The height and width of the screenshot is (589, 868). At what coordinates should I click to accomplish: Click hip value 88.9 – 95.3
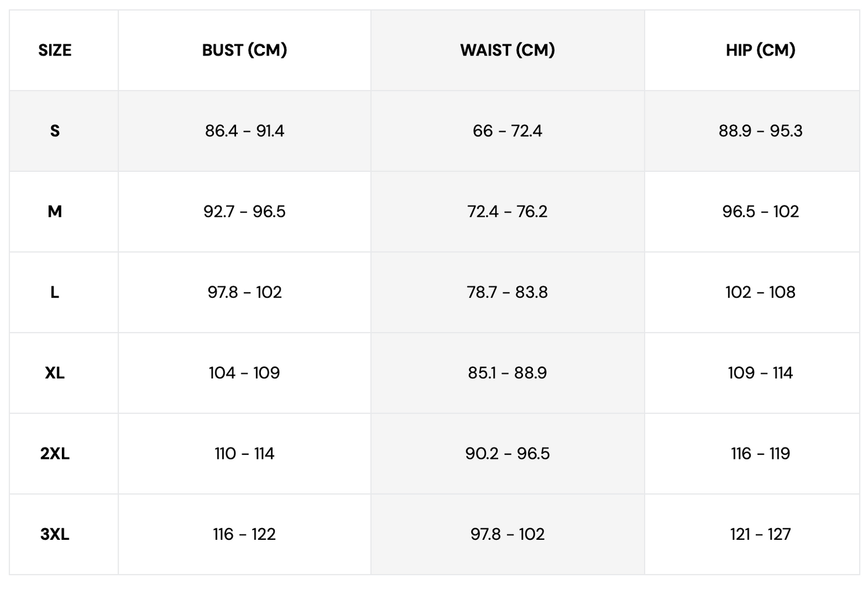click(x=760, y=131)
